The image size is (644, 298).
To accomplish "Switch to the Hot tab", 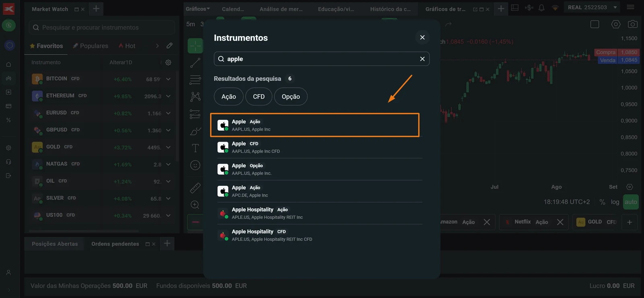I will coord(127,46).
